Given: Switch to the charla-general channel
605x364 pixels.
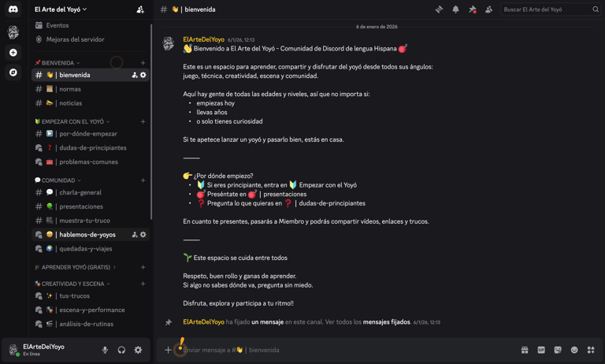Looking at the screenshot, I should [x=80, y=192].
